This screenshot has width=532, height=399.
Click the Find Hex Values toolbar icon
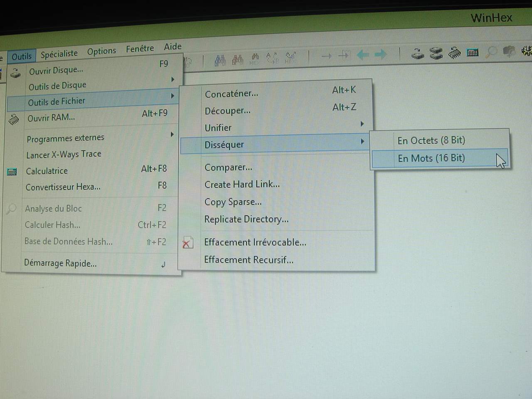coord(255,59)
